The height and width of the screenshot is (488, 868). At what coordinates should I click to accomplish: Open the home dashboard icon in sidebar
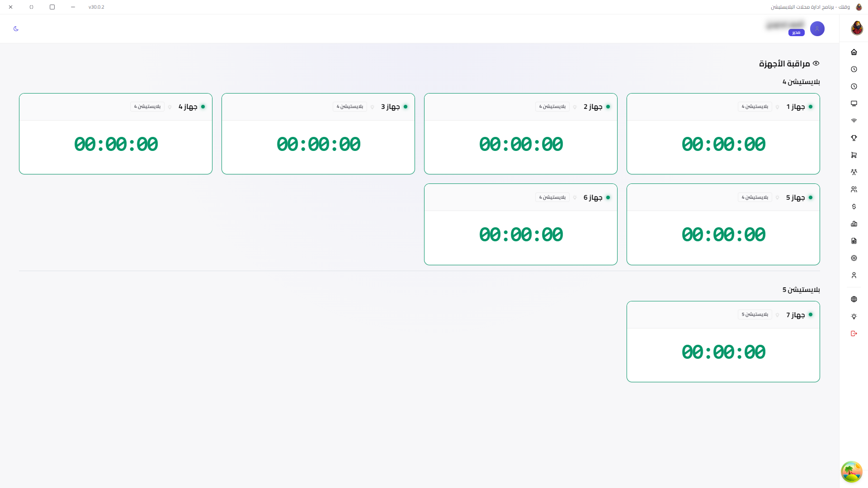tap(854, 52)
